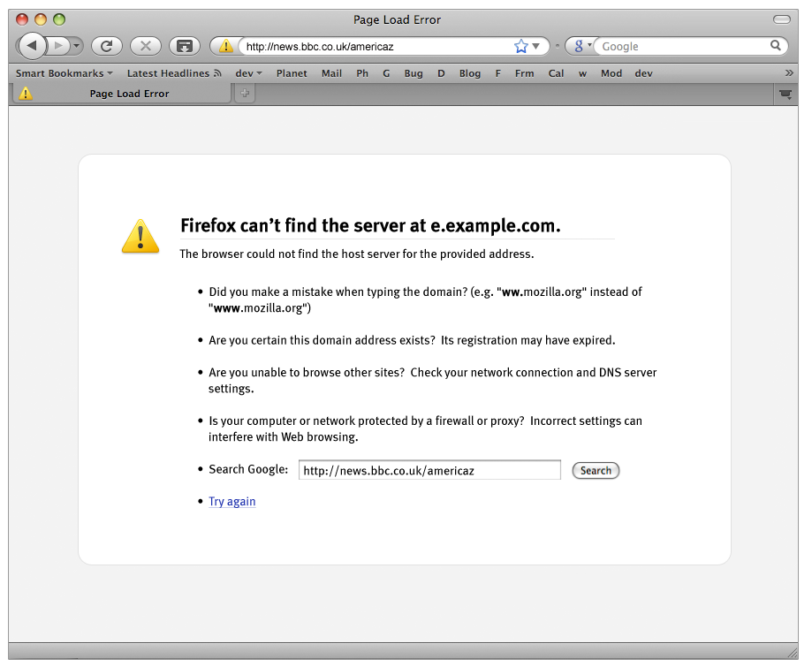Open the Blog bookmark
Image resolution: width=812 pixels, height=667 pixels.
click(x=470, y=73)
